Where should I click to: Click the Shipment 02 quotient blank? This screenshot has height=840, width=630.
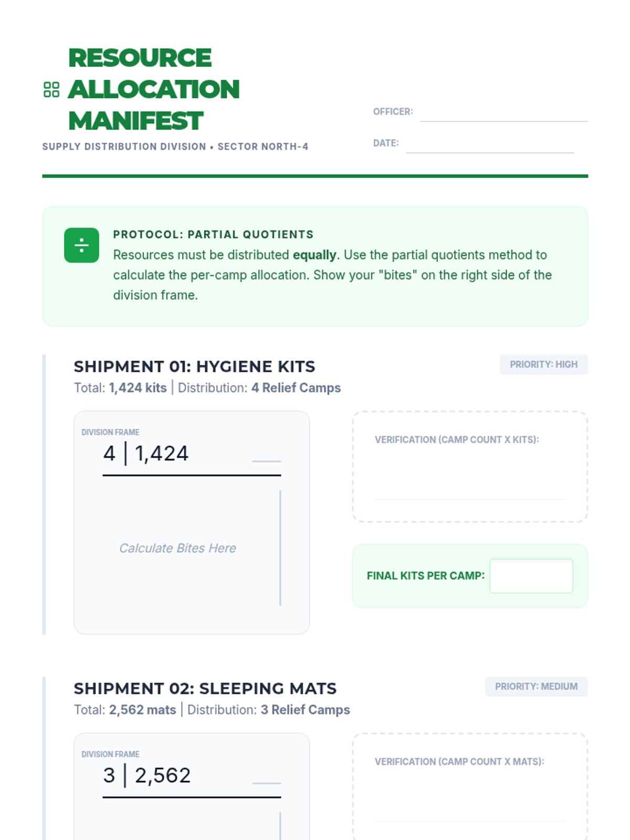pos(266,776)
